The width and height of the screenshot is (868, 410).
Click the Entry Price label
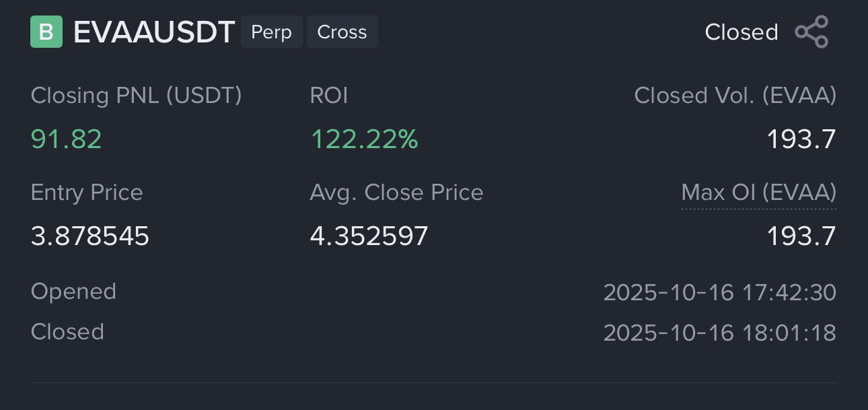87,193
